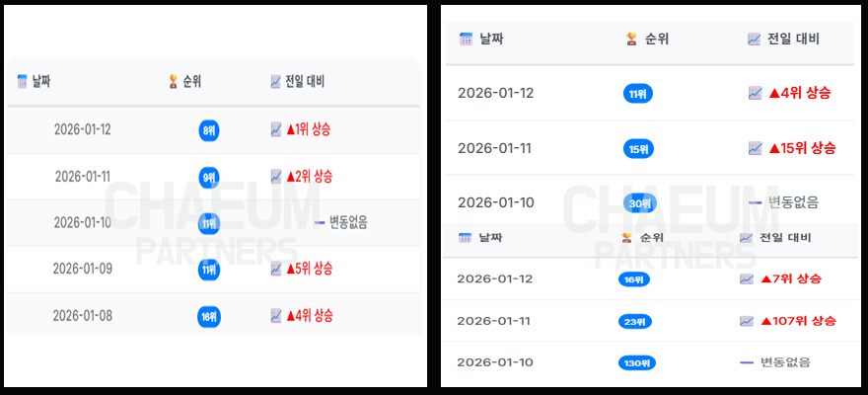The height and width of the screenshot is (395, 868).
Task: Click the 2026-01-08 date cell
Action: click(82, 316)
